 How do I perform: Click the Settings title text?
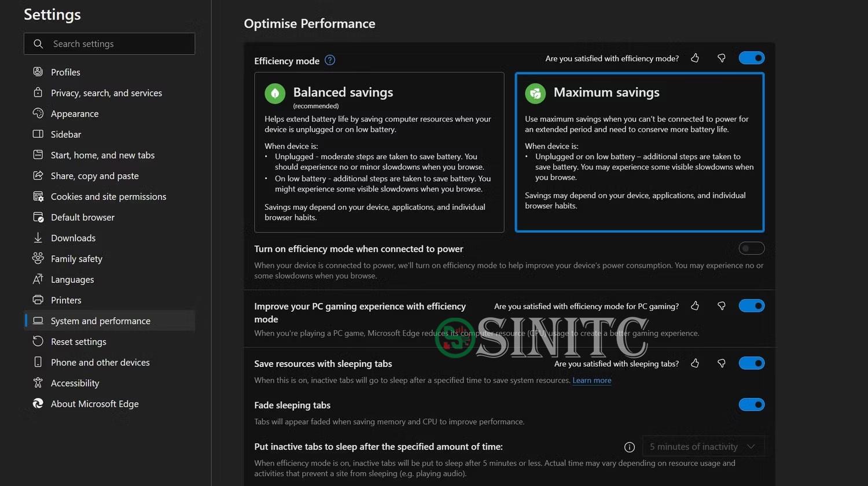pyautogui.click(x=52, y=14)
